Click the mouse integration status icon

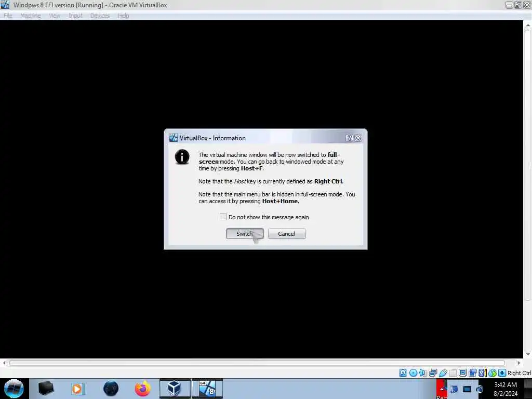493,373
